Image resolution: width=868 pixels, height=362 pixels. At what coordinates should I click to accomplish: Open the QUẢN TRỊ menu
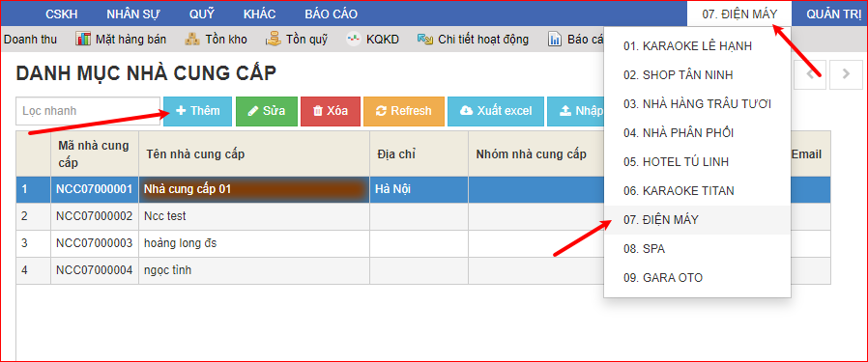pyautogui.click(x=833, y=14)
